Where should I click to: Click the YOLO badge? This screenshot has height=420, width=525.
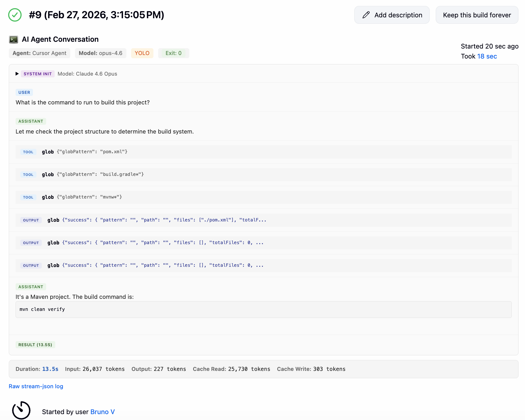(142, 53)
